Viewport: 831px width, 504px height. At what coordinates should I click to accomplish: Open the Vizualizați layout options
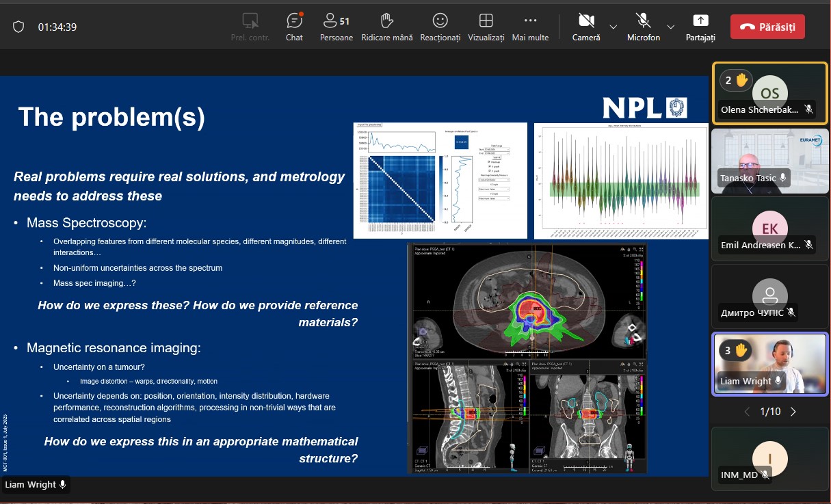486,27
